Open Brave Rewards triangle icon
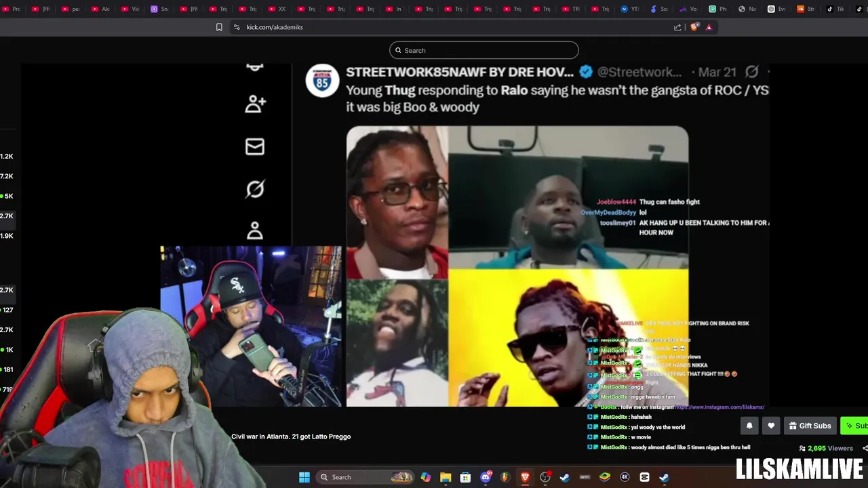 point(709,27)
